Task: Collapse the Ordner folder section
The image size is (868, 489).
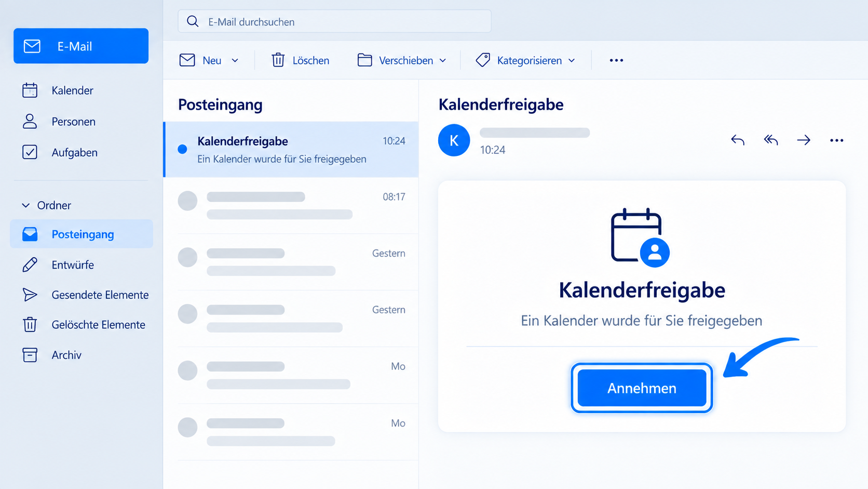Action: pyautogui.click(x=25, y=205)
